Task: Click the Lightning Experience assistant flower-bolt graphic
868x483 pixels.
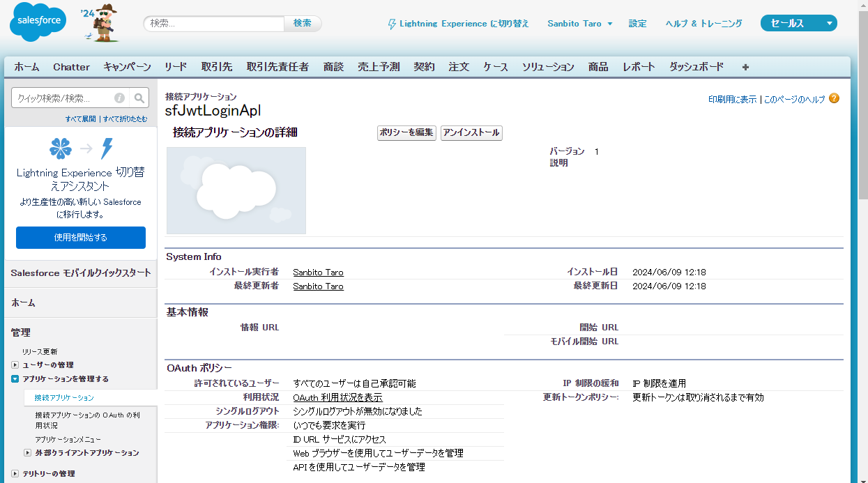Action: [x=81, y=148]
